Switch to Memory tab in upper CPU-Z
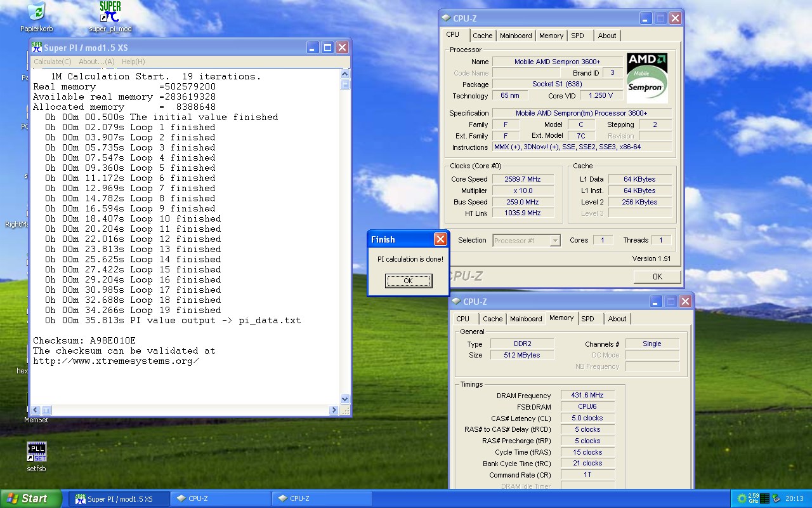This screenshot has height=508, width=812. coord(551,36)
